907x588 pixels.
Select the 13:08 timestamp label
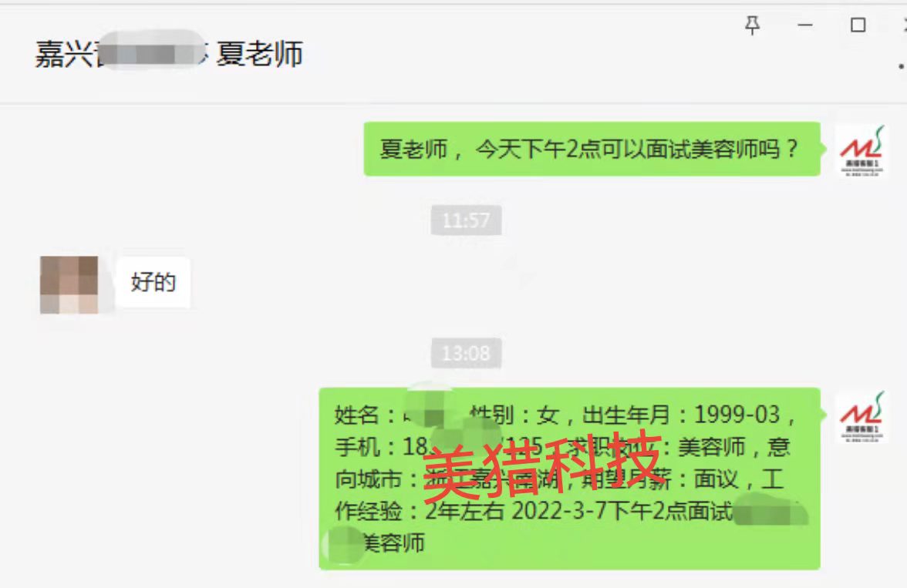coord(466,353)
